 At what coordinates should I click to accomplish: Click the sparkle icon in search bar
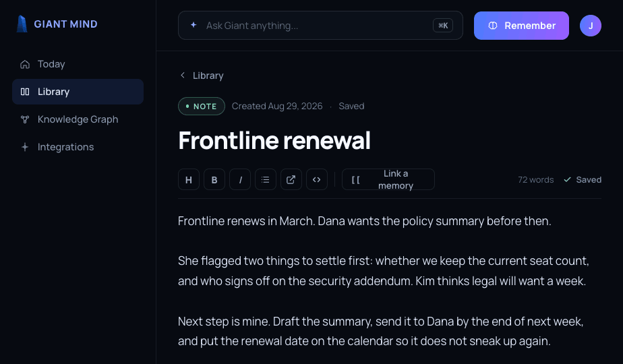(x=194, y=25)
